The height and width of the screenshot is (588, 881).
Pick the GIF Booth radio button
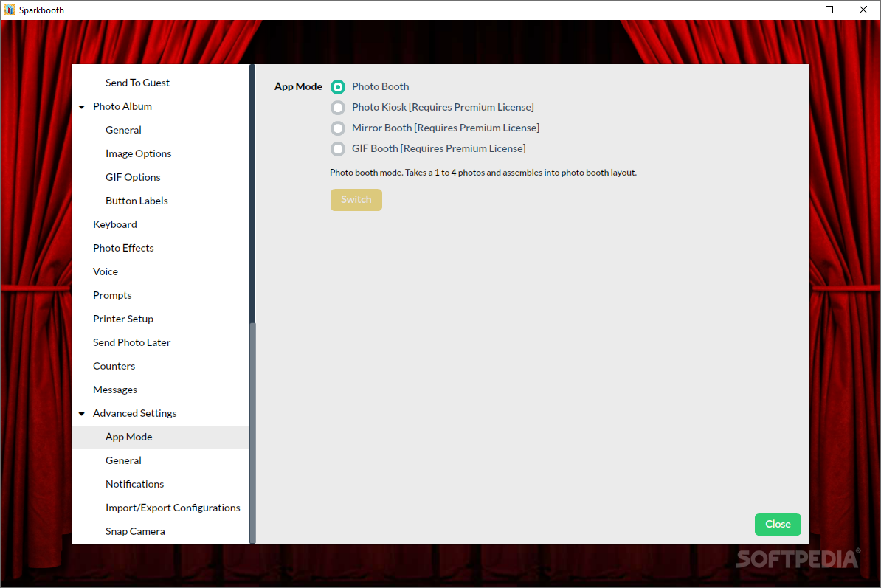pyautogui.click(x=338, y=149)
